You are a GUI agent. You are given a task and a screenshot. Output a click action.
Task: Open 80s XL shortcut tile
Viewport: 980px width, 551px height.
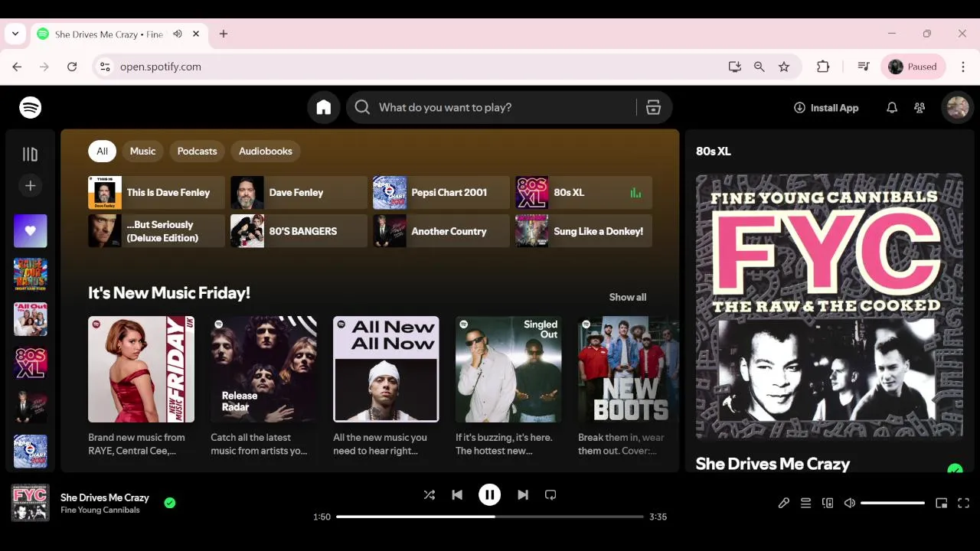pos(583,192)
